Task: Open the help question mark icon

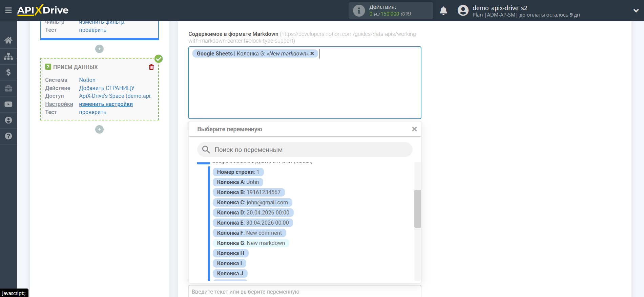Action: [8, 136]
